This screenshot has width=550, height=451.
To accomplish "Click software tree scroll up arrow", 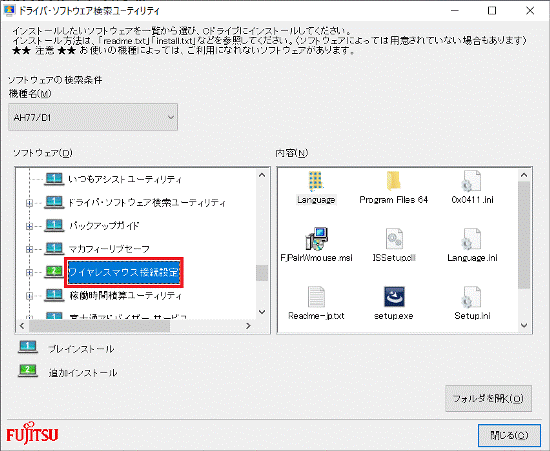I will (262, 175).
